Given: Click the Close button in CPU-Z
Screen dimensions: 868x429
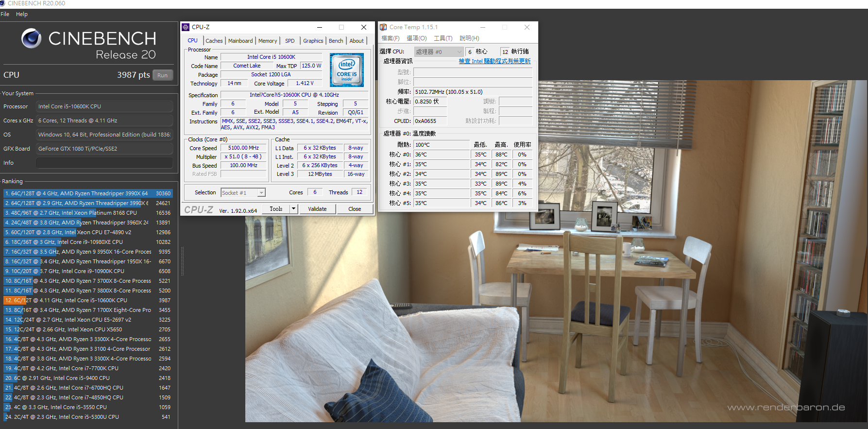Looking at the screenshot, I should coord(355,209).
